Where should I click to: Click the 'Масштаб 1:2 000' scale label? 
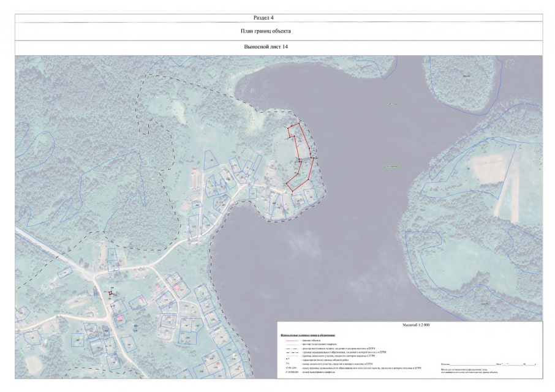[x=409, y=325]
